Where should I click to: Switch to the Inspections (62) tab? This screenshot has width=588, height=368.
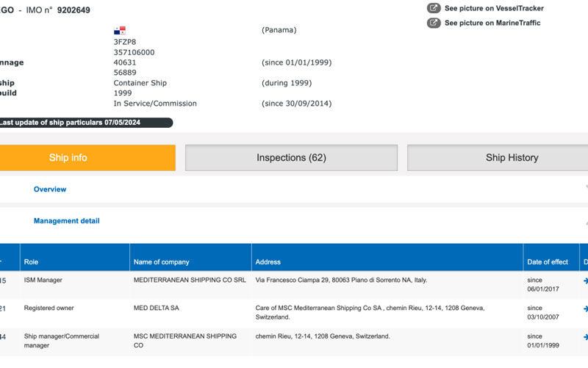pos(291,158)
